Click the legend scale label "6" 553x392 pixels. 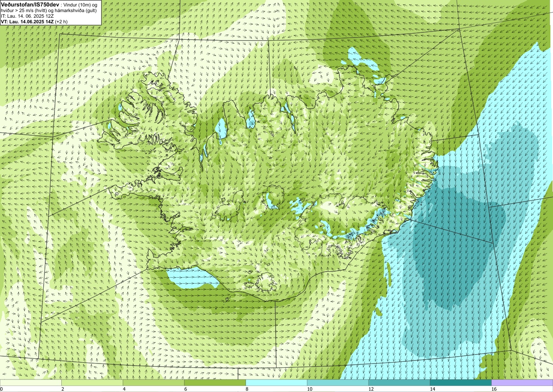[185, 389]
